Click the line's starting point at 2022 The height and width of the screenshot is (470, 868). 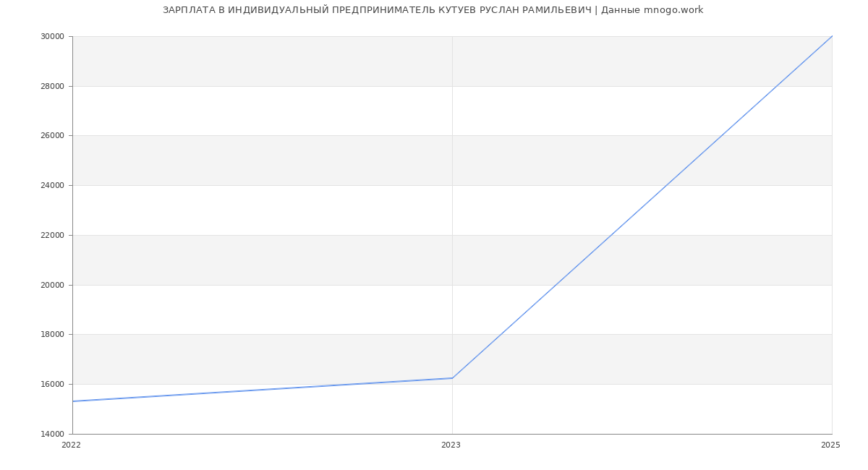[x=73, y=401]
